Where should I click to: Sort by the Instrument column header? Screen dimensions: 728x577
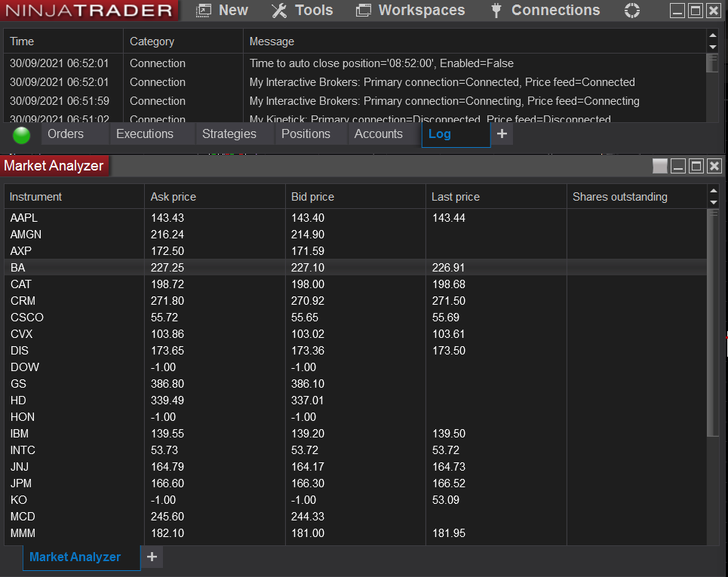74,197
